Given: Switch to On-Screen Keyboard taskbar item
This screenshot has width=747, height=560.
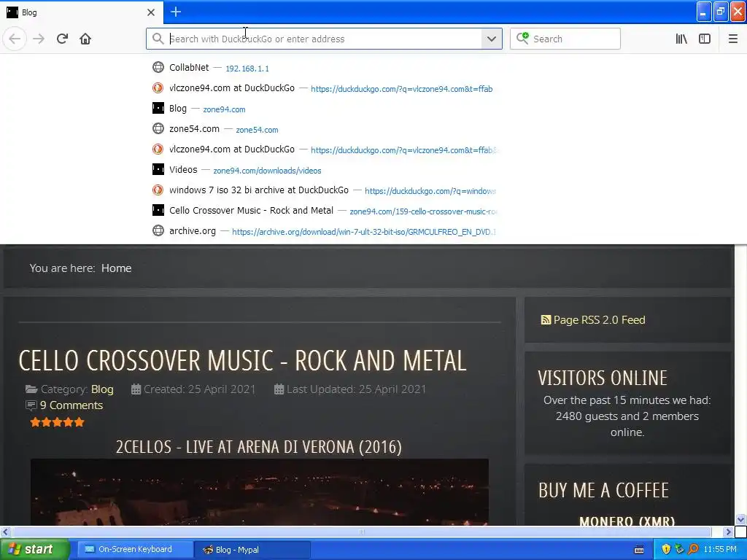Looking at the screenshot, I should 135,550.
